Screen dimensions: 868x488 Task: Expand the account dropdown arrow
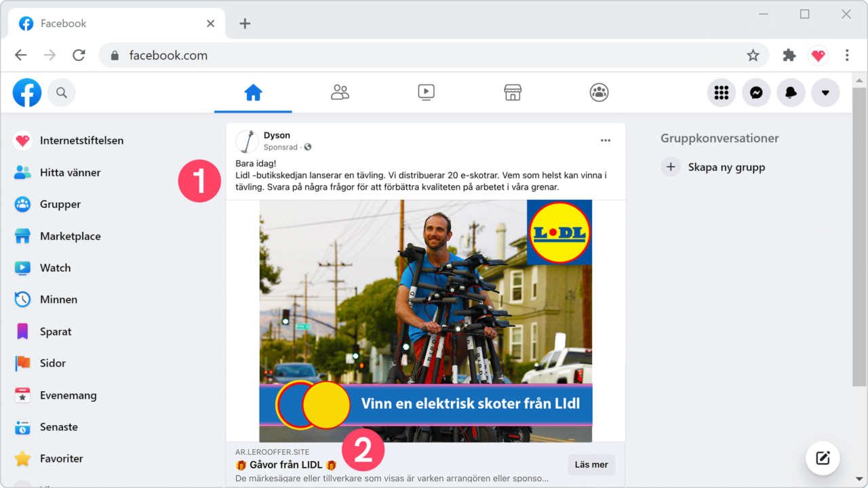pos(825,93)
